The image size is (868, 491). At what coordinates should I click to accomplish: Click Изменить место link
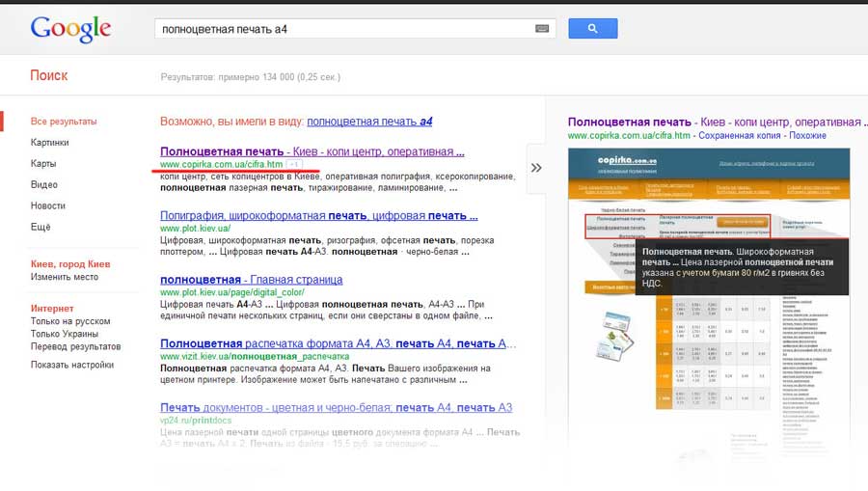point(65,277)
